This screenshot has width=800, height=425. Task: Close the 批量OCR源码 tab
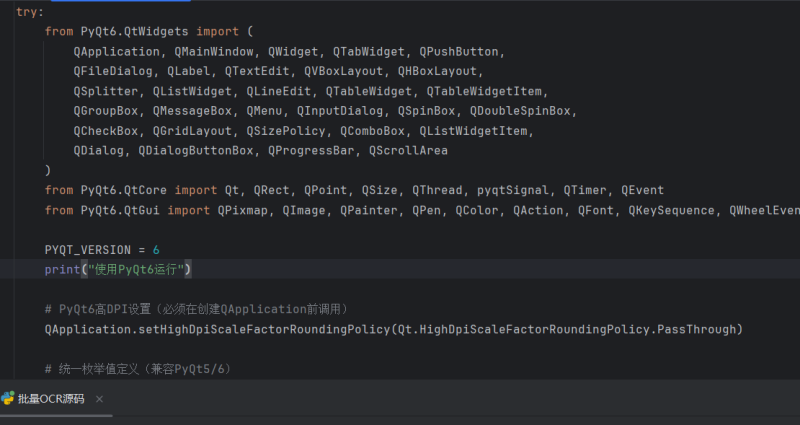pyautogui.click(x=99, y=398)
